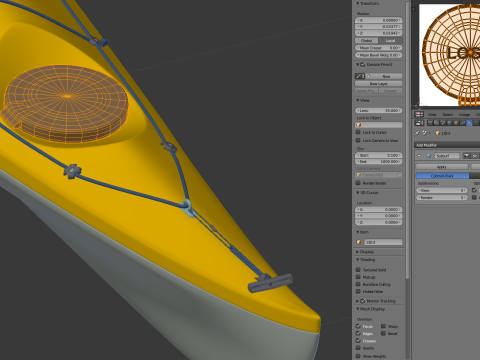Enable the Sharp overlay checkbox

pos(383,326)
